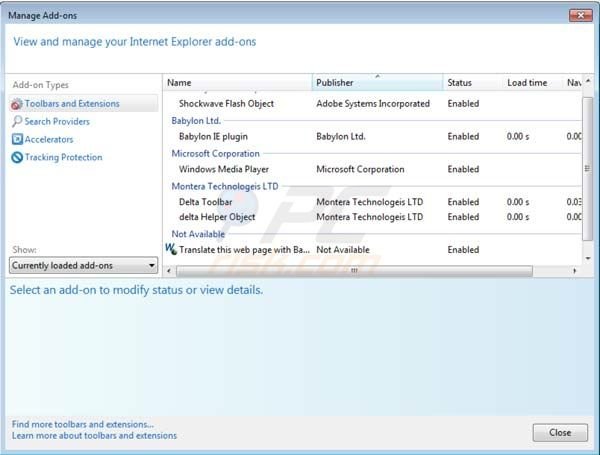This screenshot has height=455, width=600.
Task: Select the Babylon IE plugin row
Action: pos(215,136)
